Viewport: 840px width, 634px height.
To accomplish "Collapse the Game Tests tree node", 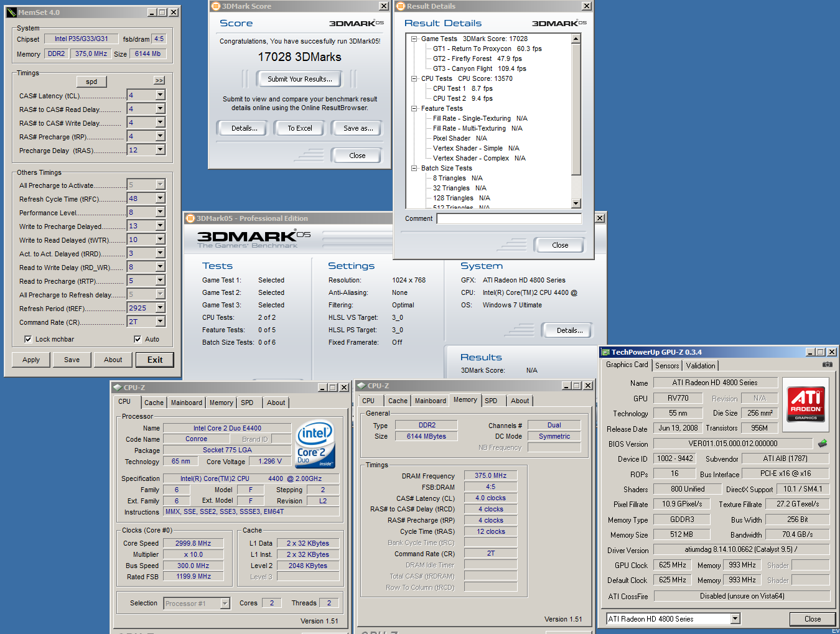I will 414,39.
